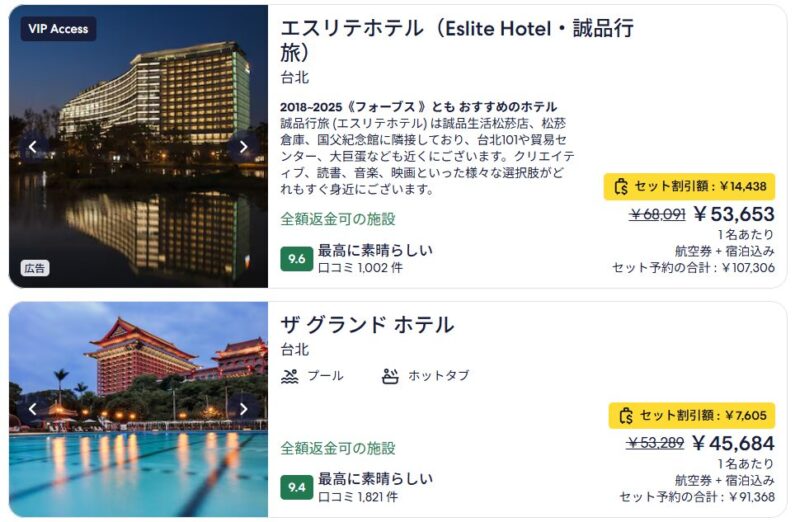Viewport: 800px width, 522px height.
Task: Click the 広告 ad label
Action: click(x=35, y=268)
